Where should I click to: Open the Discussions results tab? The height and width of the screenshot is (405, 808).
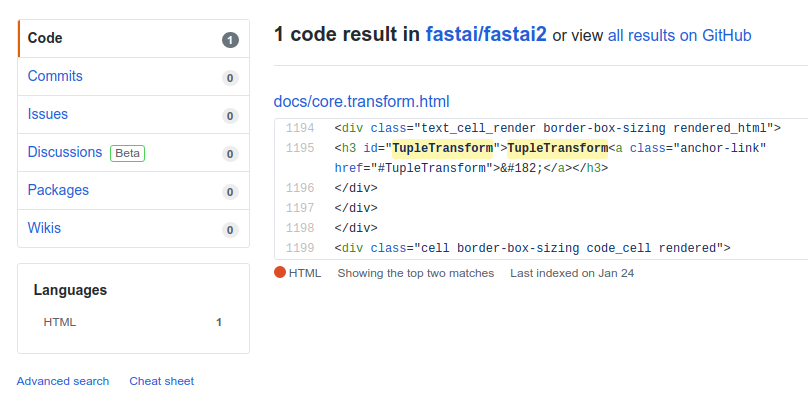(133, 153)
